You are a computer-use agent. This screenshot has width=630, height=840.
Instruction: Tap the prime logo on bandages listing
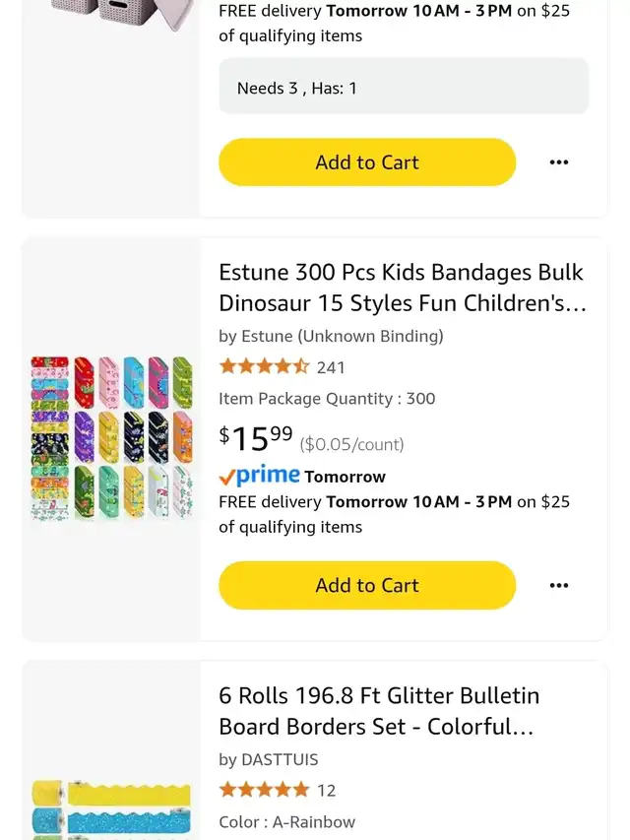pyautogui.click(x=259, y=476)
